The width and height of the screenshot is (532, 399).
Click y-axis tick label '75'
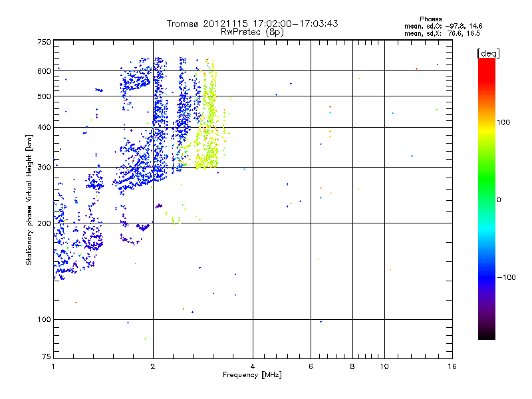[x=47, y=356]
